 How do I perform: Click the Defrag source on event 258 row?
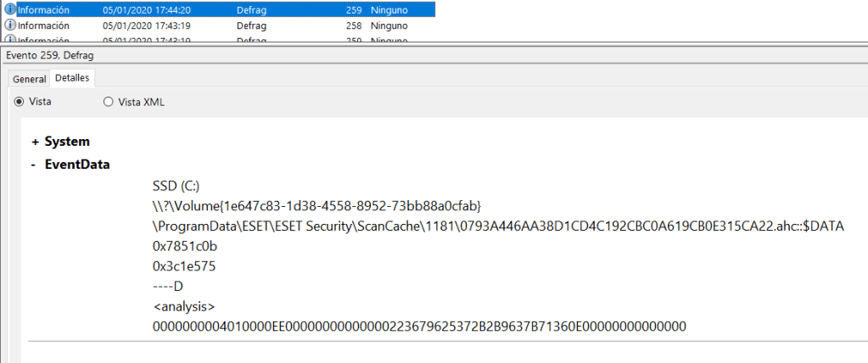click(251, 25)
